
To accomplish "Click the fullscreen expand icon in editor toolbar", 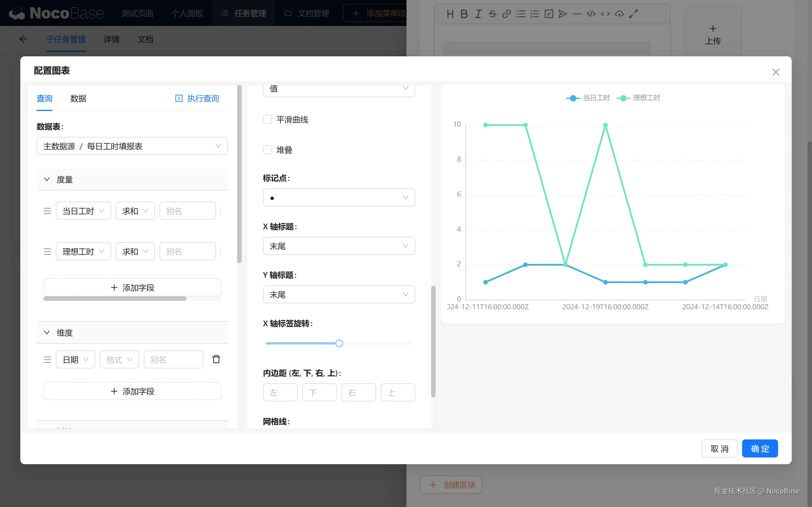I will pyautogui.click(x=634, y=14).
